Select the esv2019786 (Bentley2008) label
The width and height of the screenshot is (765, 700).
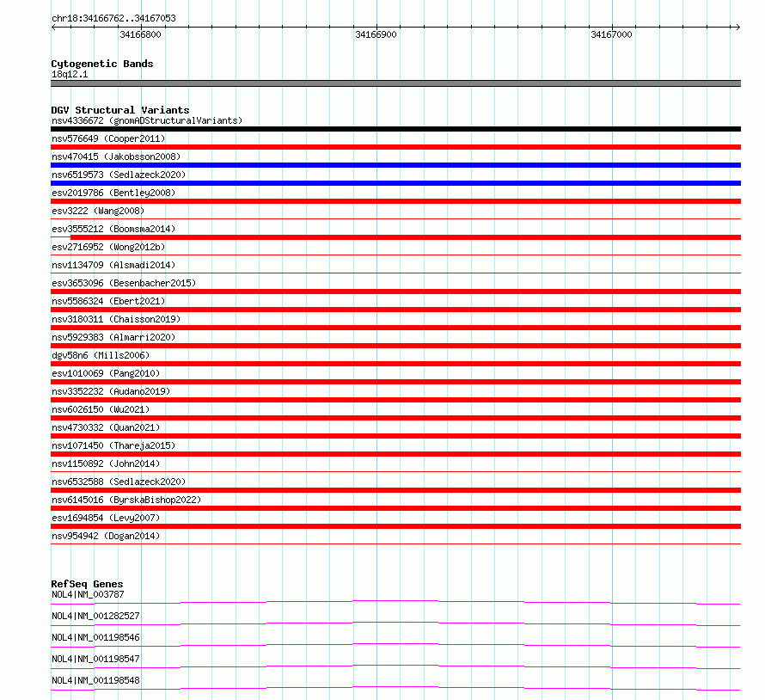tap(113, 193)
